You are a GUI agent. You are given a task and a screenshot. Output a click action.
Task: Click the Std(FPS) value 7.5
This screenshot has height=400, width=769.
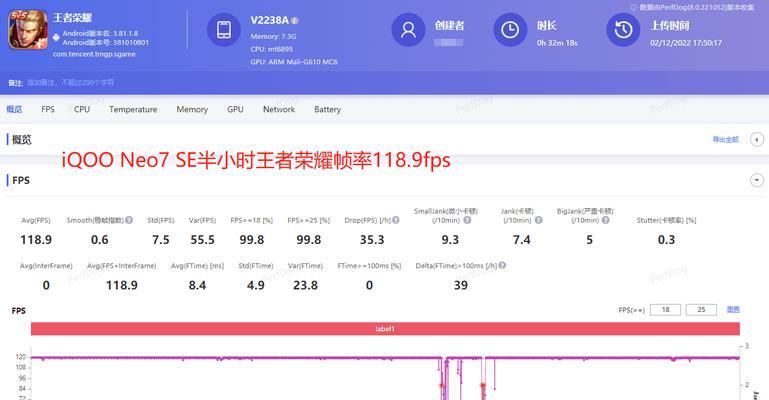pyautogui.click(x=160, y=240)
